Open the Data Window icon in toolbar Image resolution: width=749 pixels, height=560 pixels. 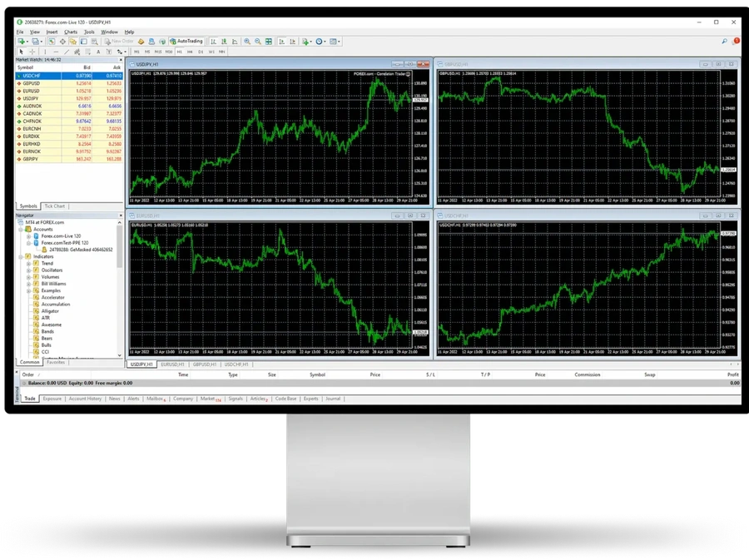(62, 42)
